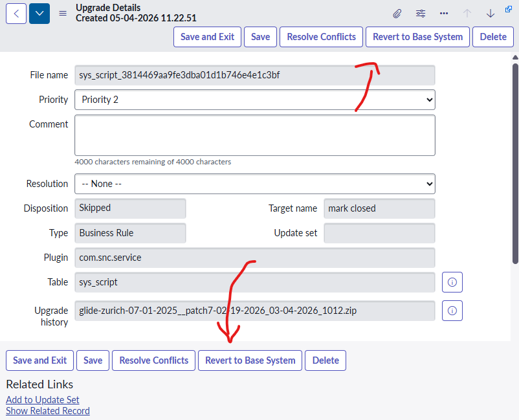The image size is (519, 420).
Task: Expand the blue chevron dropdown in header
Action: pyautogui.click(x=39, y=13)
